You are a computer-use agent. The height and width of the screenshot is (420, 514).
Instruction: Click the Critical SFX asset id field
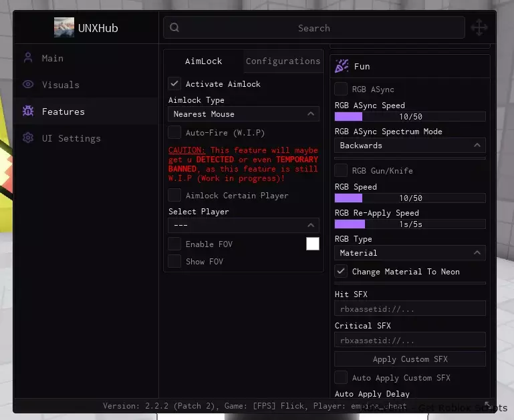point(410,340)
